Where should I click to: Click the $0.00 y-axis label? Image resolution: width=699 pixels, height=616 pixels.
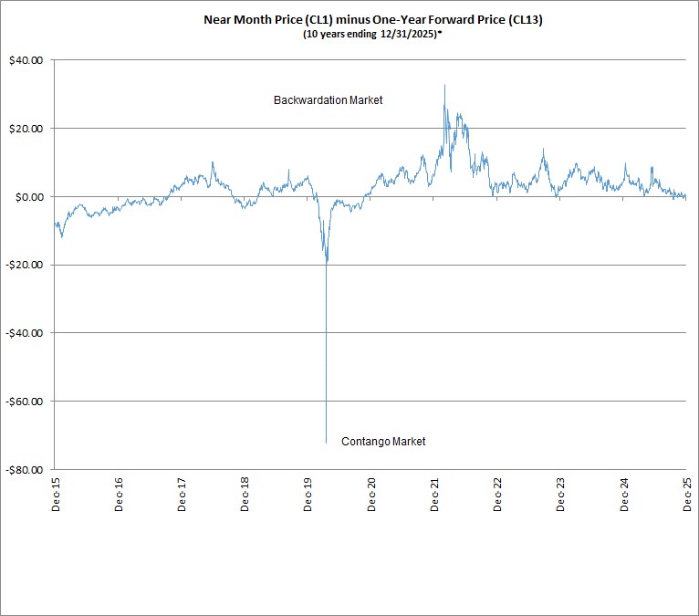[x=29, y=197]
